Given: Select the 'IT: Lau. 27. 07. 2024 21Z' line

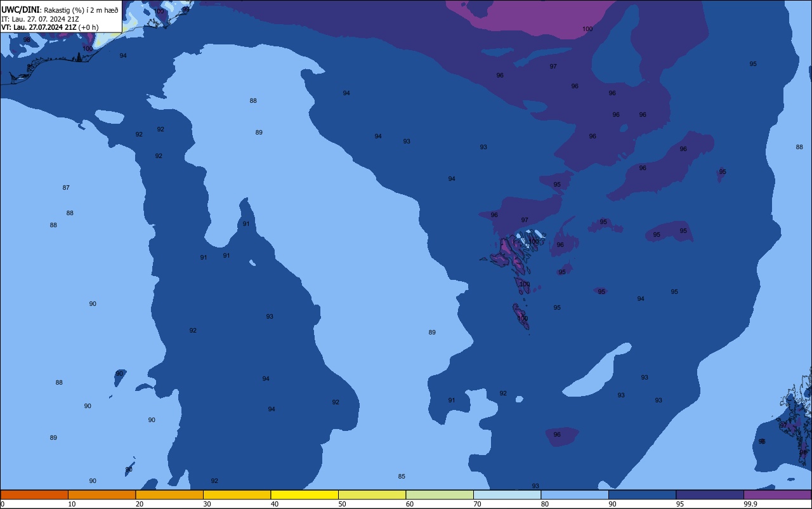Looking at the screenshot, I should pyautogui.click(x=40, y=19).
